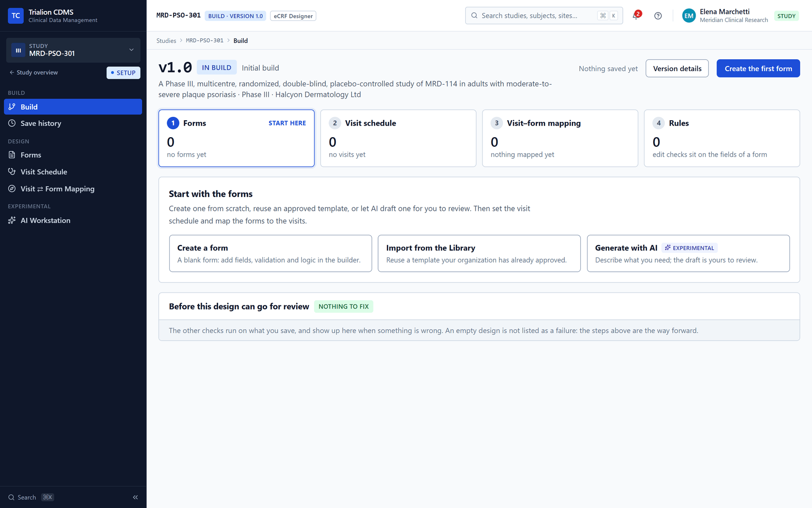Click the study icon beside MRD-PSO-301 selector

coord(18,50)
